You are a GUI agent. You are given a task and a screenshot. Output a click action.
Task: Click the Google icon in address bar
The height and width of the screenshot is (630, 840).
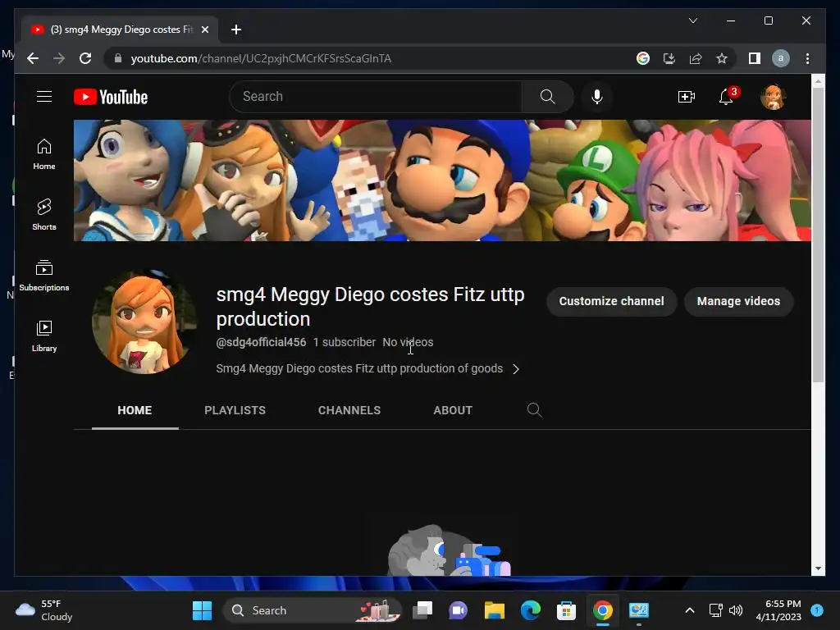[x=643, y=58]
